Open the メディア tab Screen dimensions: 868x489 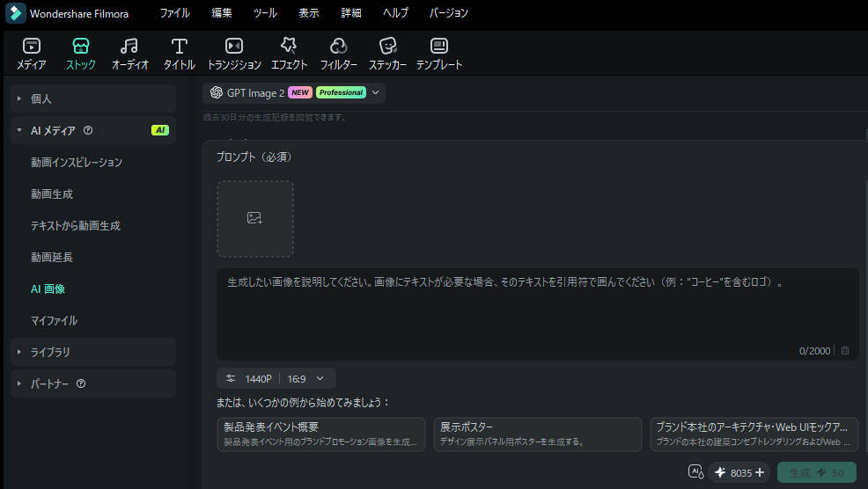tap(31, 55)
